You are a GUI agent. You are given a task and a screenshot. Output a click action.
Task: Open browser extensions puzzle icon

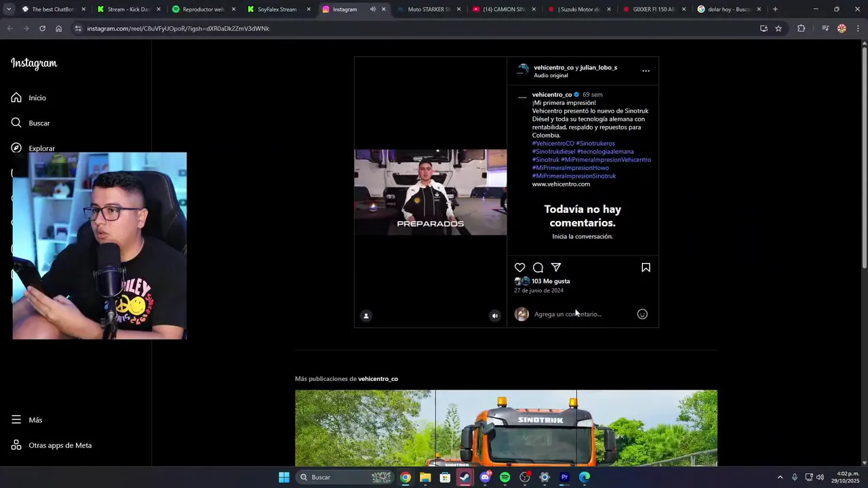point(801,28)
